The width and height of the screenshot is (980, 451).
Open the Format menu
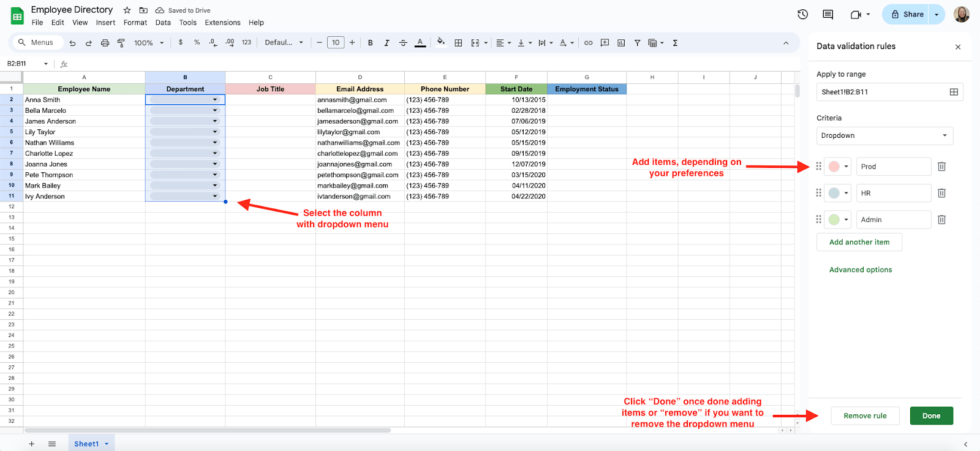pos(135,23)
